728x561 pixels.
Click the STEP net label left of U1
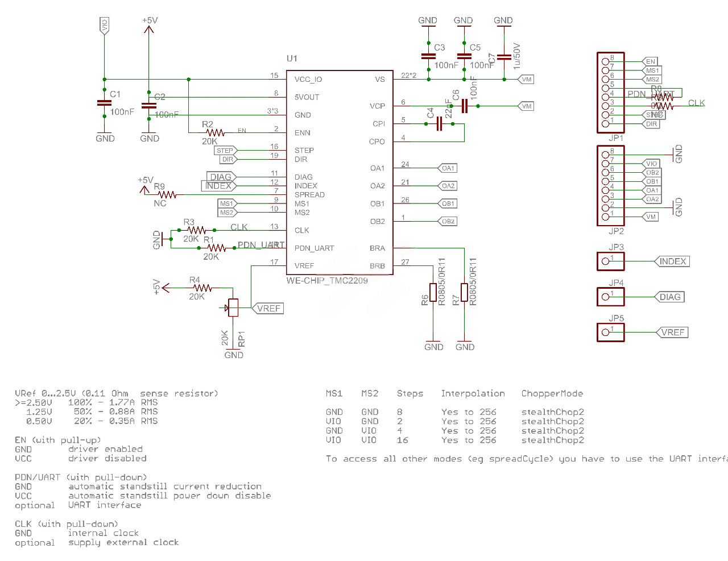[225, 151]
